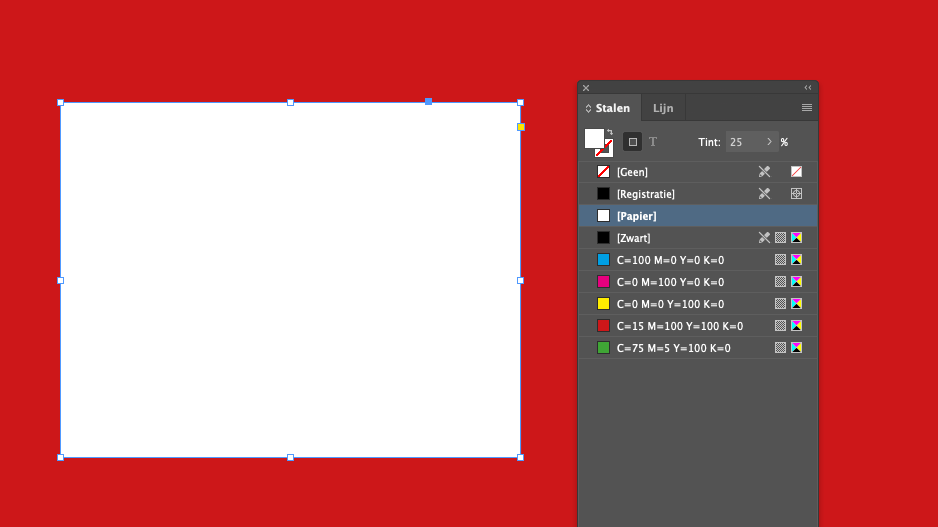Click process color icon on [Zwart]
938x527 pixels.
[x=780, y=237]
